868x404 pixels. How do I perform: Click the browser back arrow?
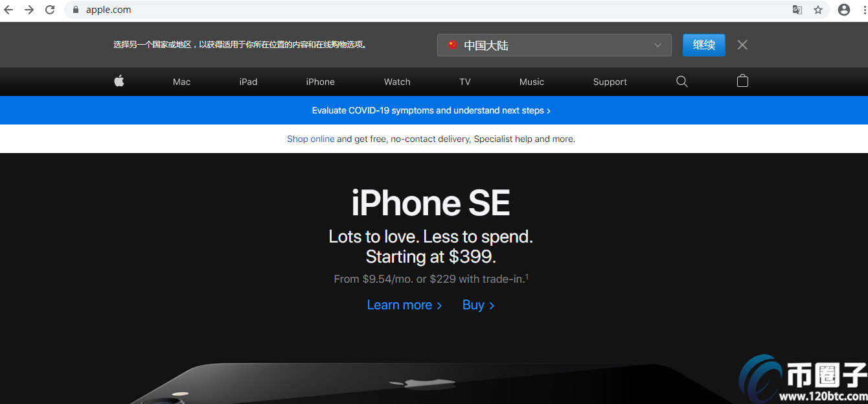[9, 10]
